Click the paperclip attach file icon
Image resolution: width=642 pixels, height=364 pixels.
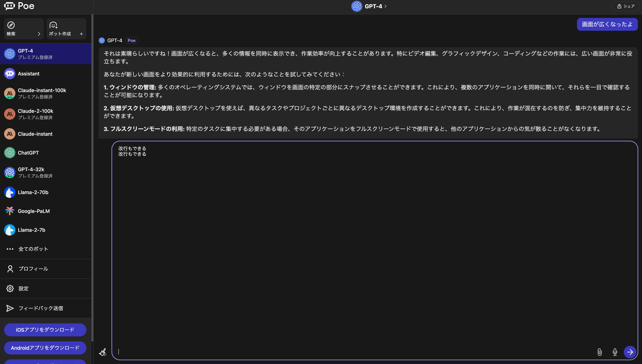pyautogui.click(x=600, y=352)
